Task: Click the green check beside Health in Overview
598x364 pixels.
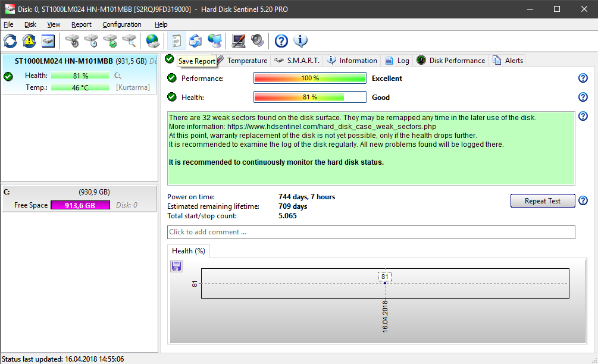Action: (172, 97)
